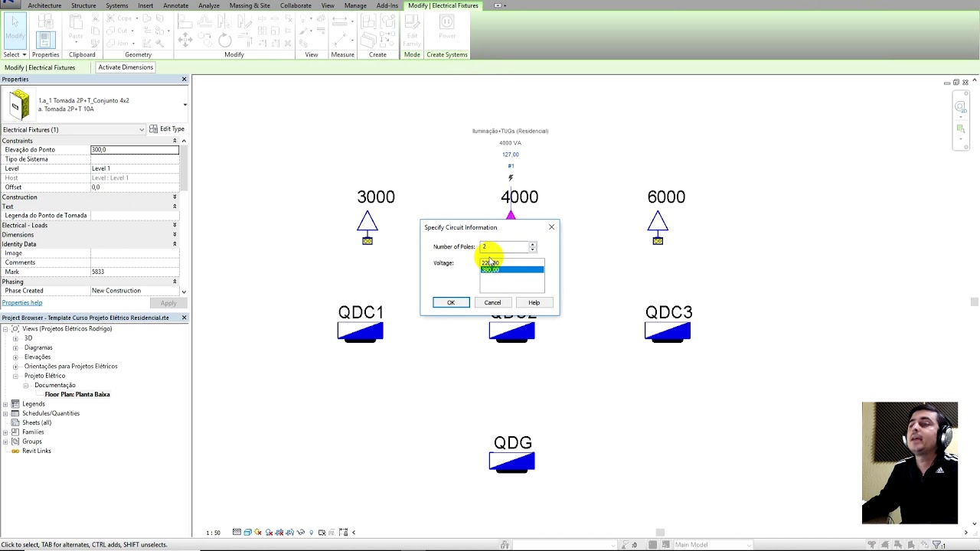Click the Rotate tool in Modify panel
980x551 pixels.
coord(224,41)
